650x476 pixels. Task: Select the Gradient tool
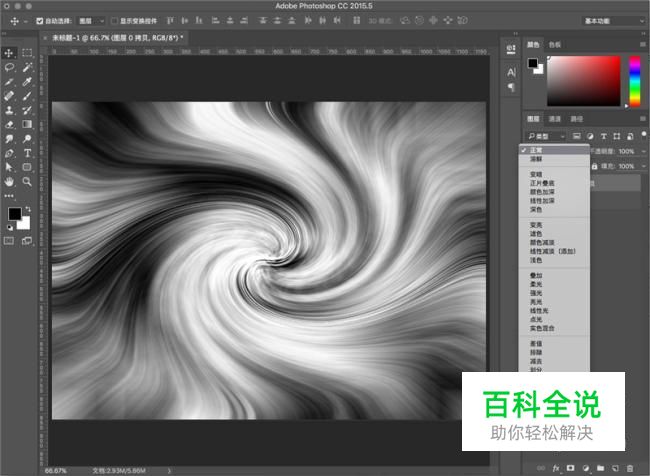pos(27,124)
